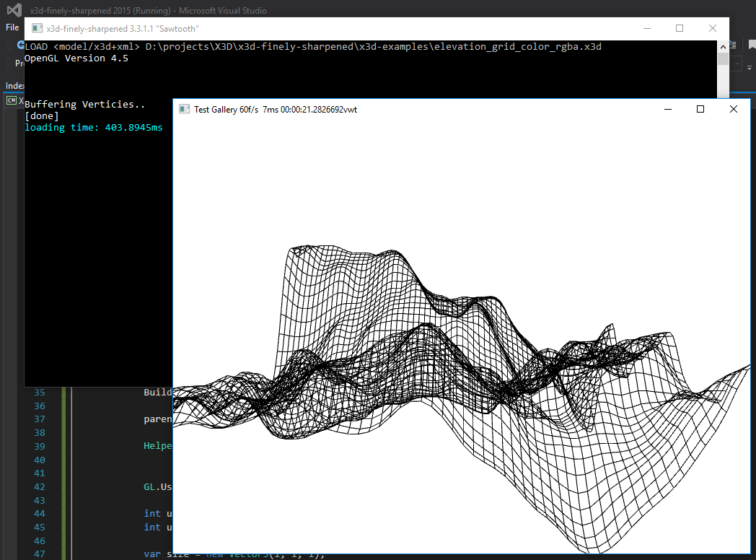The image size is (756, 560).
Task: Click the Visual Studio title bar text
Action: pos(148,10)
